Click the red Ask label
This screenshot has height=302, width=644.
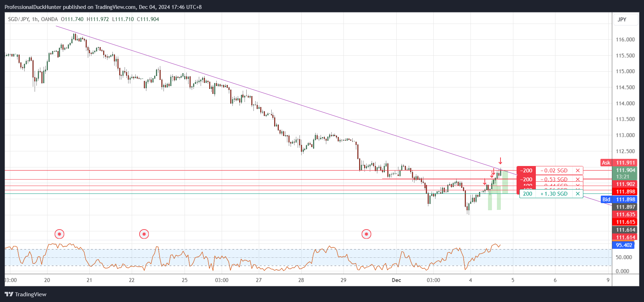coord(606,163)
